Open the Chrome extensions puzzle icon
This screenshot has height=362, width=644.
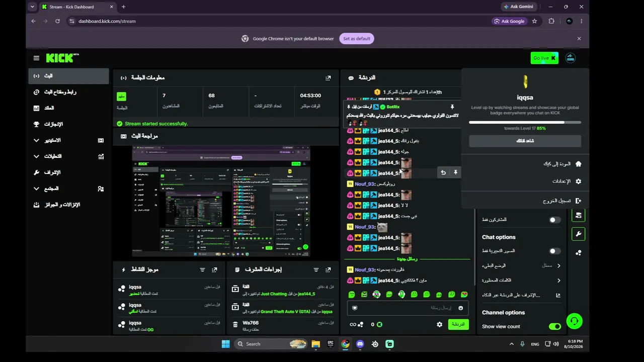pos(551,21)
